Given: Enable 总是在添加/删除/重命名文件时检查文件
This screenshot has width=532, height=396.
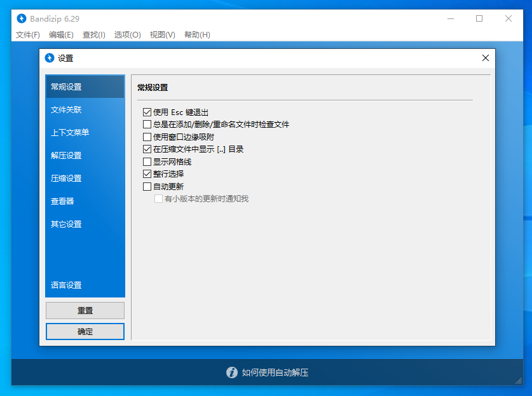Looking at the screenshot, I should click(146, 124).
